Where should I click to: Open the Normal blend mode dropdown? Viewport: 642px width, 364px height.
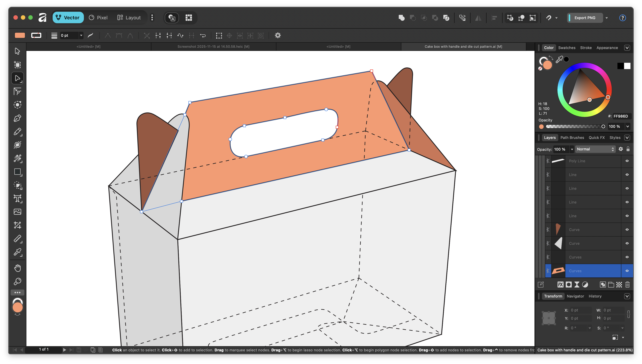(595, 149)
